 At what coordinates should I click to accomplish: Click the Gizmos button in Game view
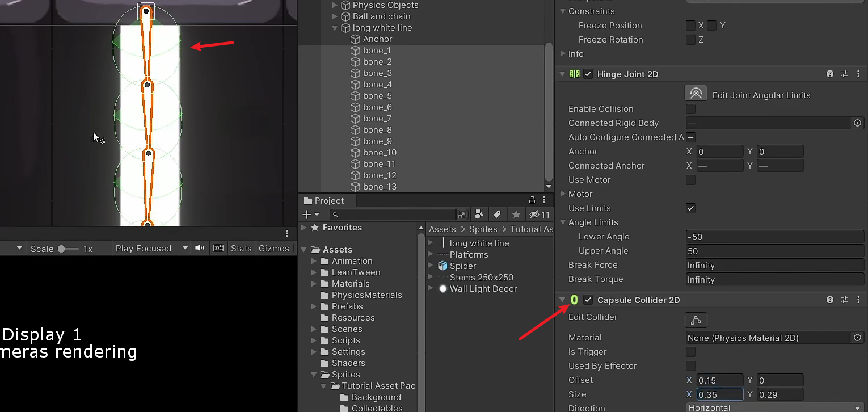click(x=275, y=248)
